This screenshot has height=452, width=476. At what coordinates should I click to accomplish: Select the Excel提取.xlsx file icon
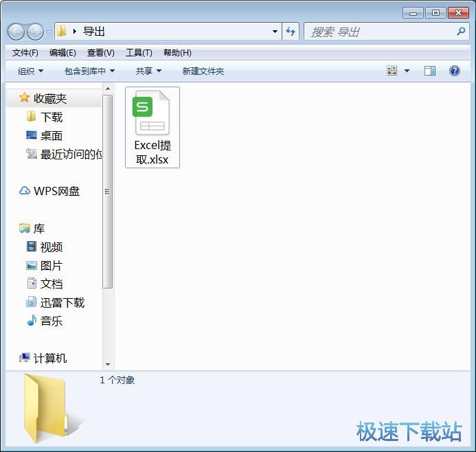point(151,113)
